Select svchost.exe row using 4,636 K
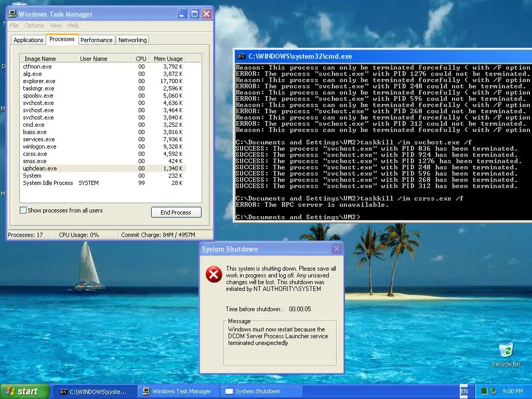 [103, 103]
